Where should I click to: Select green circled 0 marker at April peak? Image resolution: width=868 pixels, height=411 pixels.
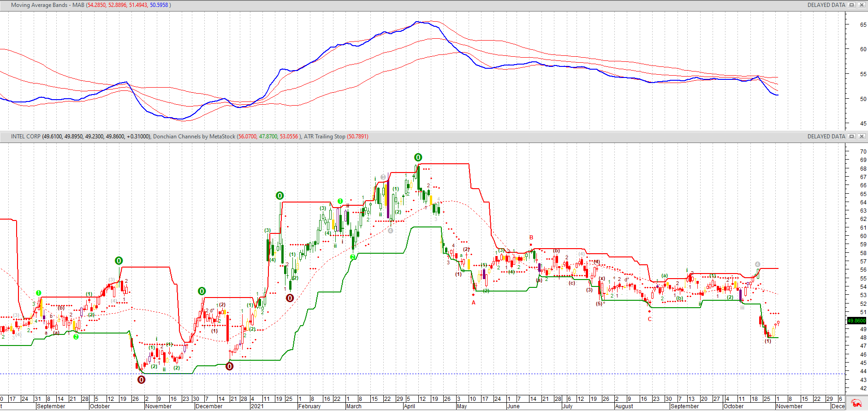click(x=418, y=157)
